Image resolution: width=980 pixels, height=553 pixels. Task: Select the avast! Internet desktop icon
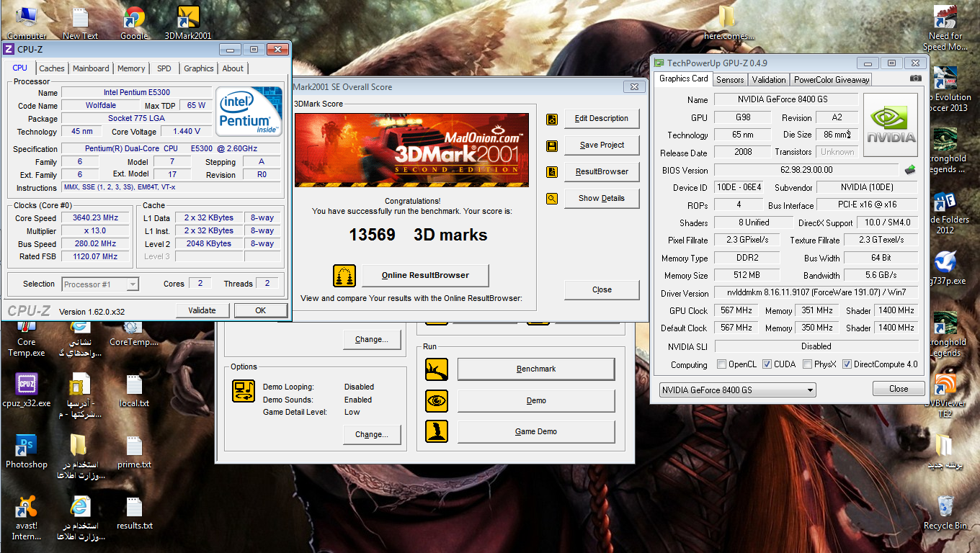(x=27, y=518)
